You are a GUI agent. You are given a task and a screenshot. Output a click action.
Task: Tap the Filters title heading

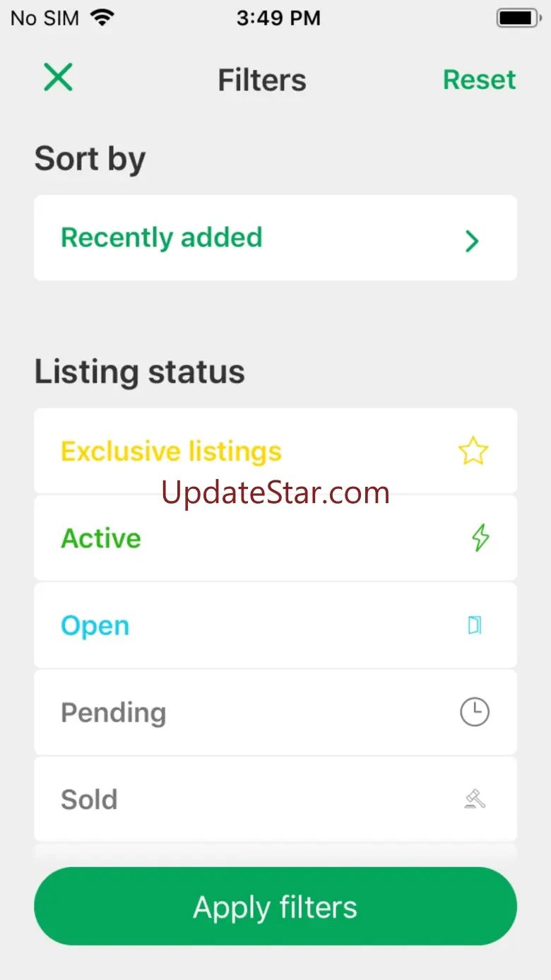(262, 80)
